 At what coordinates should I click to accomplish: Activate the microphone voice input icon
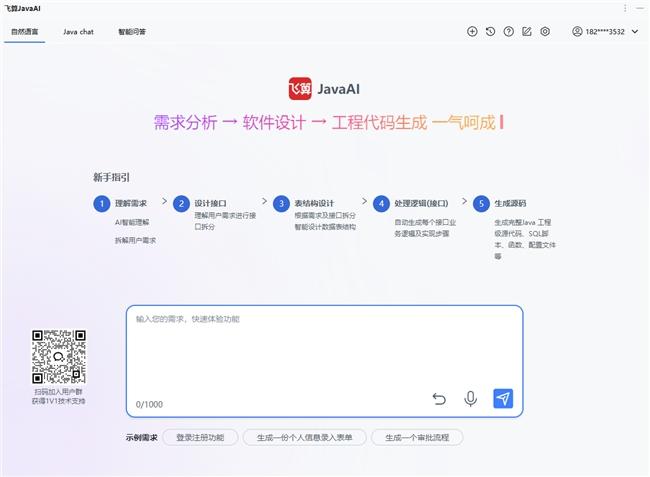(x=471, y=399)
